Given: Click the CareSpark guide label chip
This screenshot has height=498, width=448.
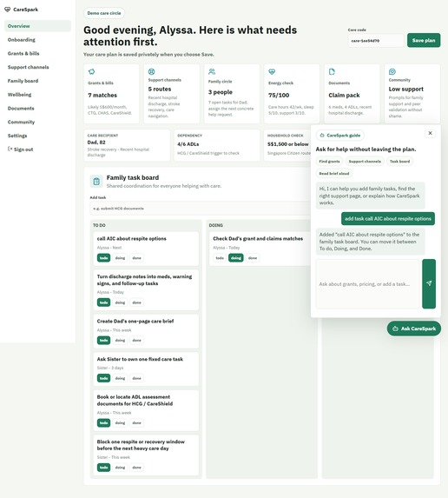Looking at the screenshot, I should (339, 136).
